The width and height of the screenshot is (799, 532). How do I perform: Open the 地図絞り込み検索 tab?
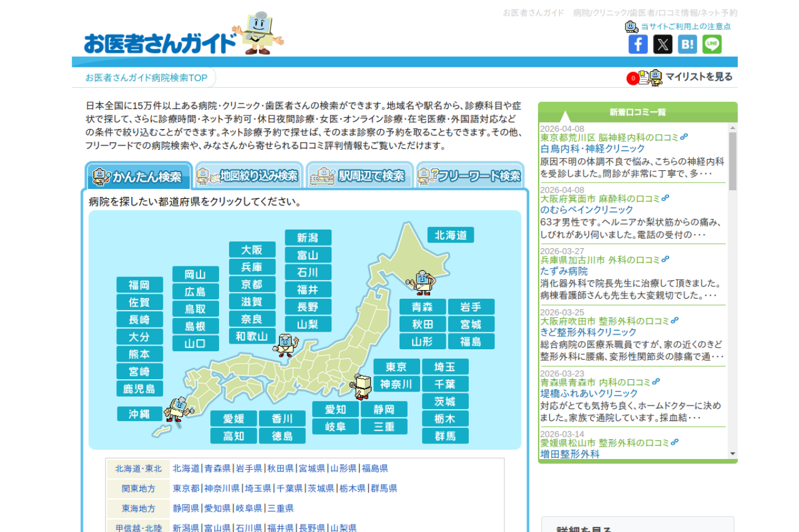click(249, 176)
